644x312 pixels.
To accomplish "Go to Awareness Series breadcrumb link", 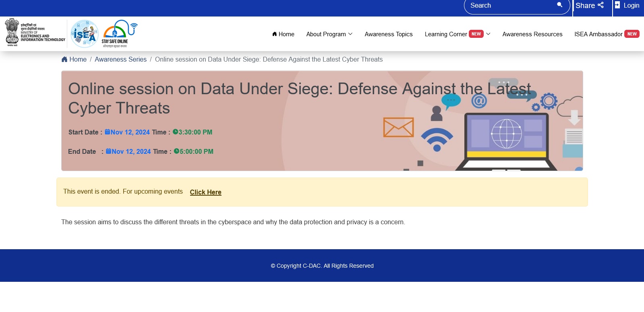I will click(x=120, y=60).
